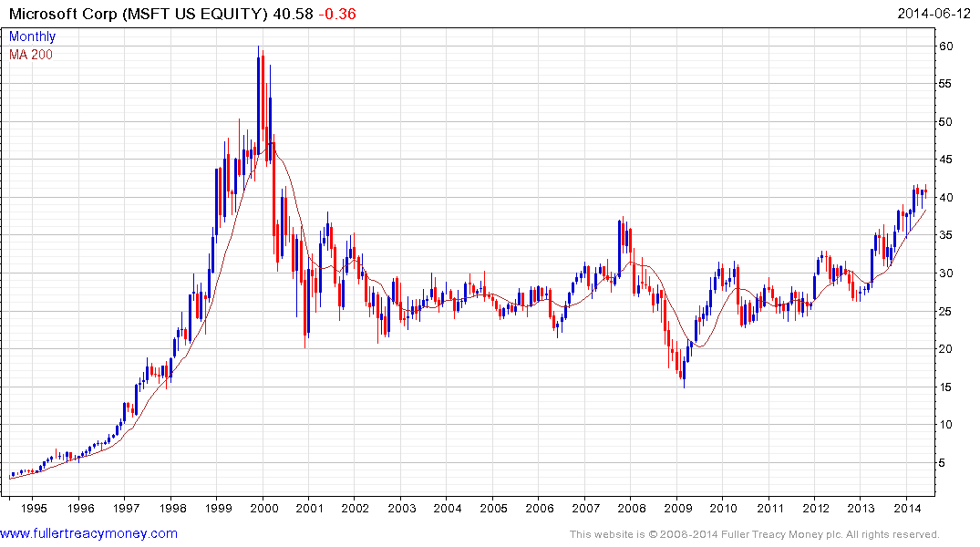Click the 2004 year axis label
Image resolution: width=980 pixels, height=547 pixels.
[448, 508]
